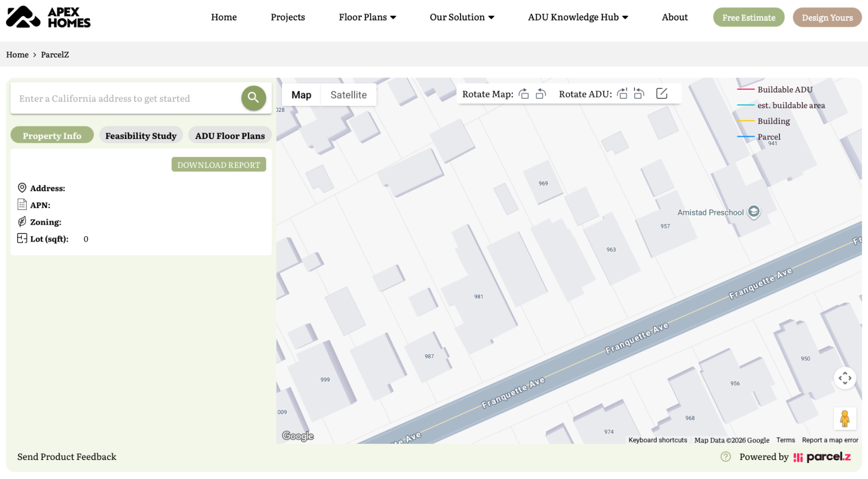Screen dimensions: 868x479
Task: Click Report a map error link
Action: [x=830, y=440]
